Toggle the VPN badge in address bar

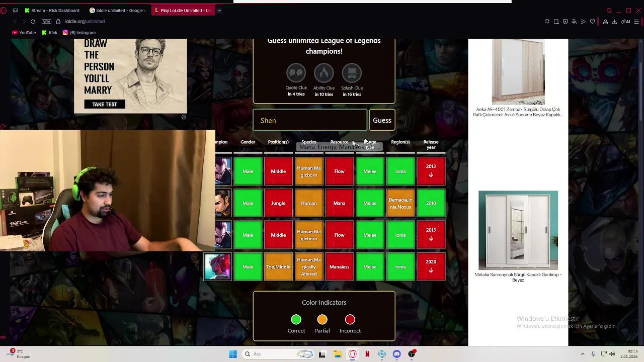click(47, 22)
